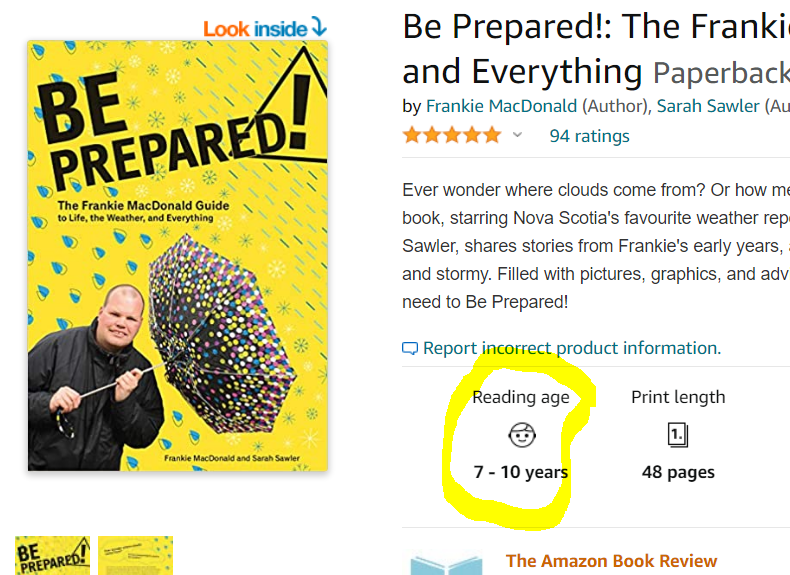Click the Look inside label

(x=255, y=28)
